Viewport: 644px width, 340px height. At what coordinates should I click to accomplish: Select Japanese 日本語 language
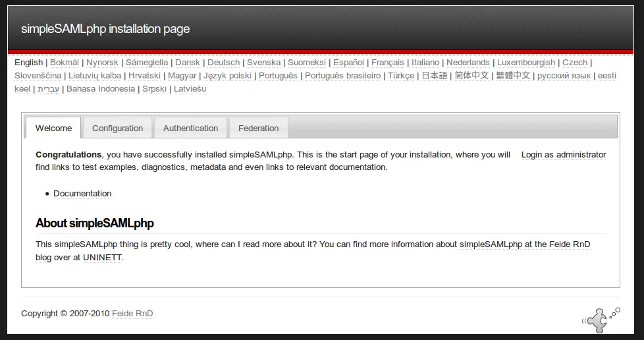click(x=434, y=76)
